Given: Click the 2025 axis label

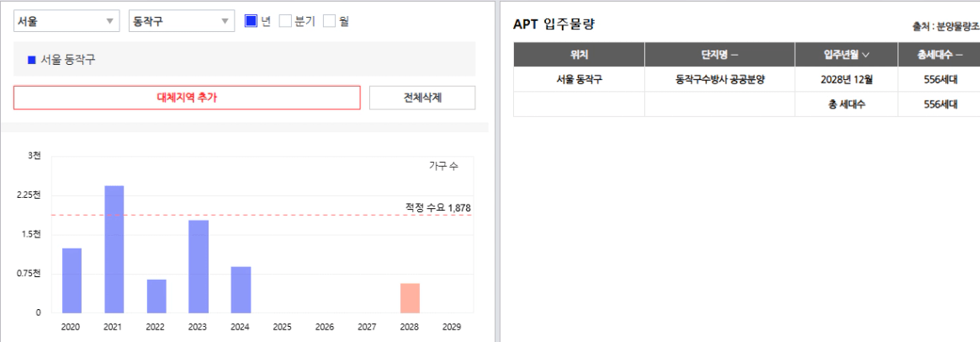Looking at the screenshot, I should point(283,327).
